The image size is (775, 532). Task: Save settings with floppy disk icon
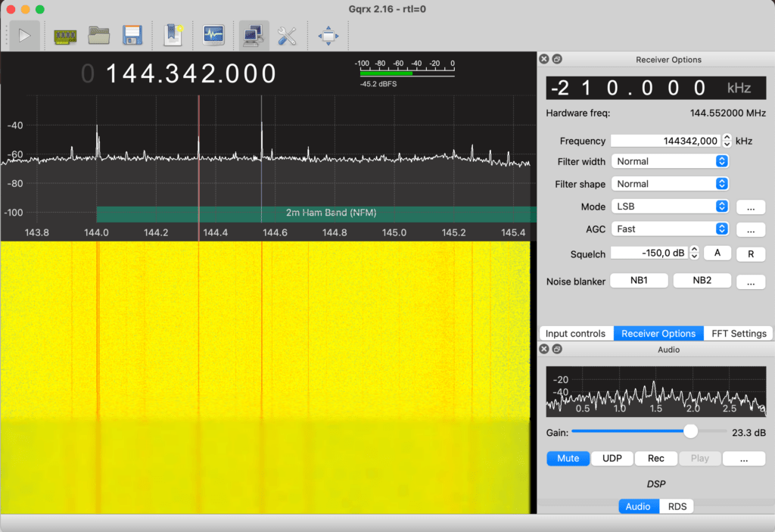tap(132, 36)
